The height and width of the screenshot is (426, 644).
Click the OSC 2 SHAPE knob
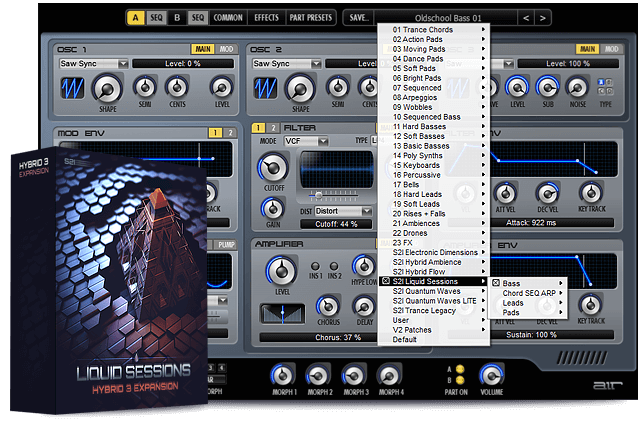click(x=300, y=89)
